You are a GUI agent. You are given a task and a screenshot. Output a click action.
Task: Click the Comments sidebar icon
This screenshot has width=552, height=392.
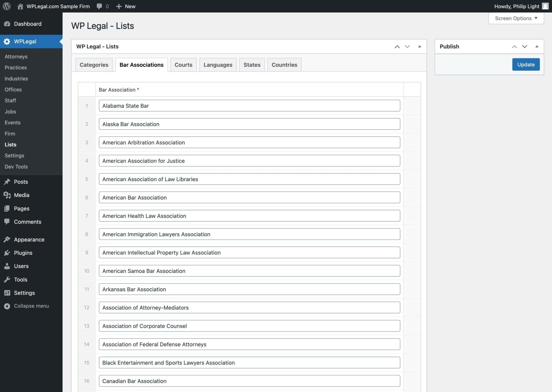coord(7,221)
